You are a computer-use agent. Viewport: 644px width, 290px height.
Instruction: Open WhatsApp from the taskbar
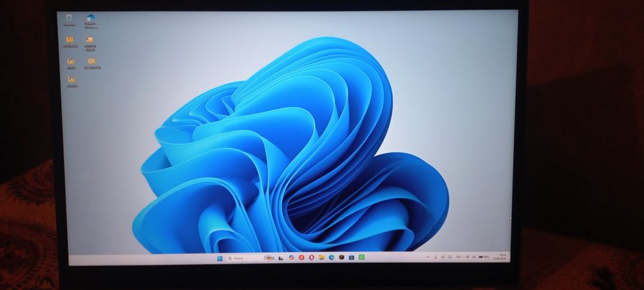coord(361,258)
